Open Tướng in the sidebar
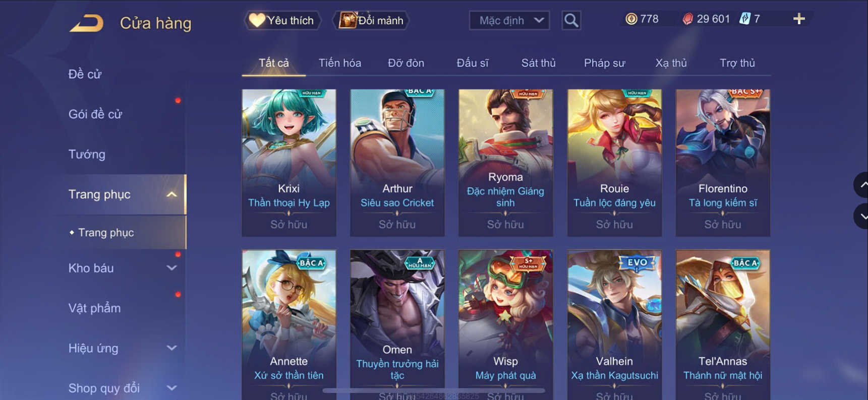868x400 pixels. 87,154
